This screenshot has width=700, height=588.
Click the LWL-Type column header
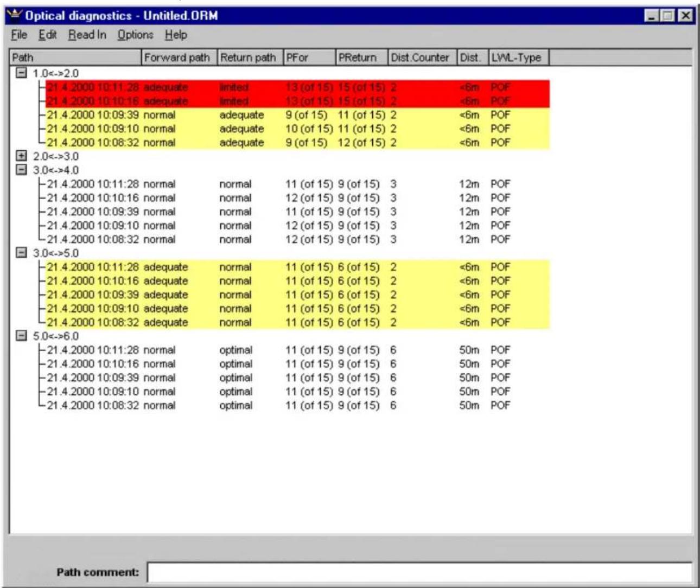tap(519, 57)
